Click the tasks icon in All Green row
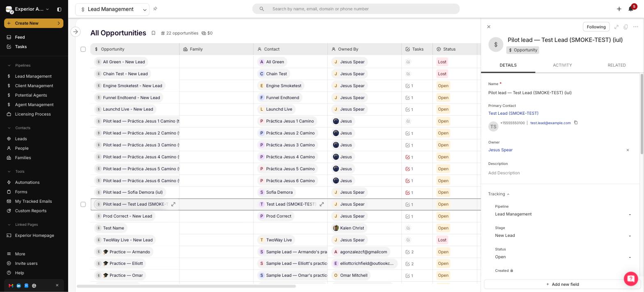The width and height of the screenshot is (644, 292). coord(408,62)
